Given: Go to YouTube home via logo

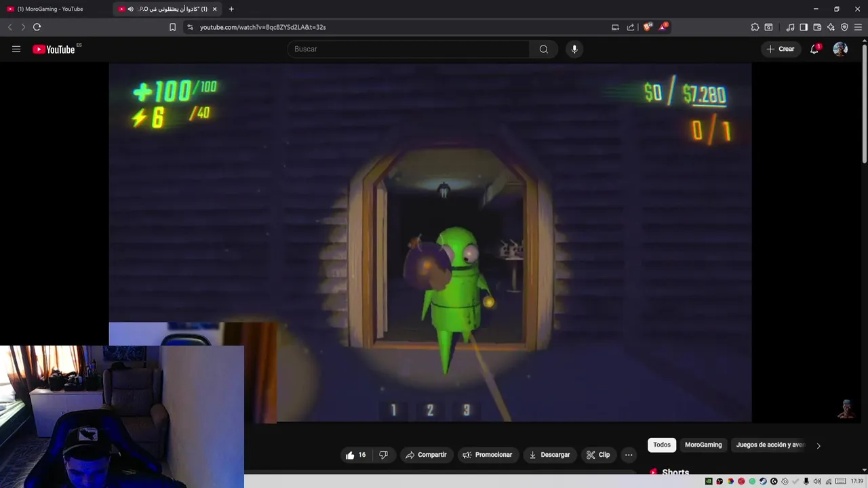Looking at the screenshot, I should [54, 49].
